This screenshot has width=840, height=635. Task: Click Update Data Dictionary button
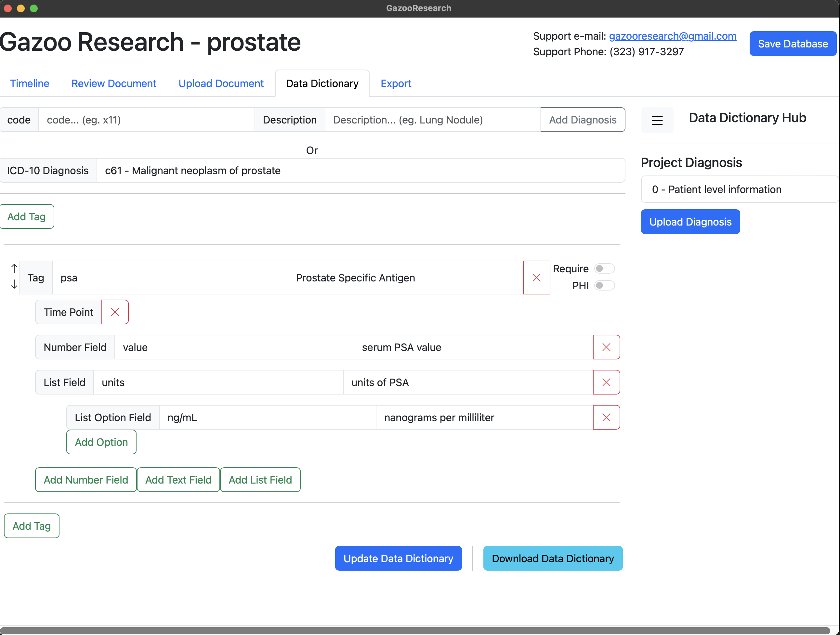[x=398, y=558]
